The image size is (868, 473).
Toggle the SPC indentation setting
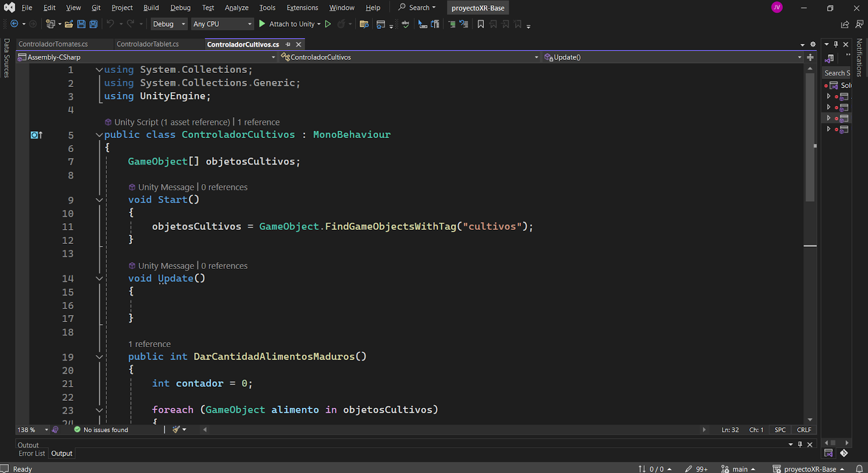coord(780,430)
